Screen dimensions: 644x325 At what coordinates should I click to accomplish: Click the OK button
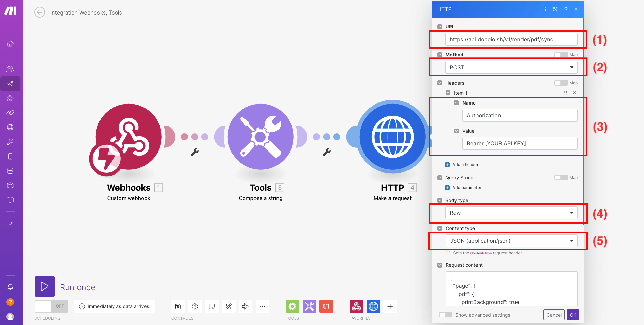coord(573,315)
